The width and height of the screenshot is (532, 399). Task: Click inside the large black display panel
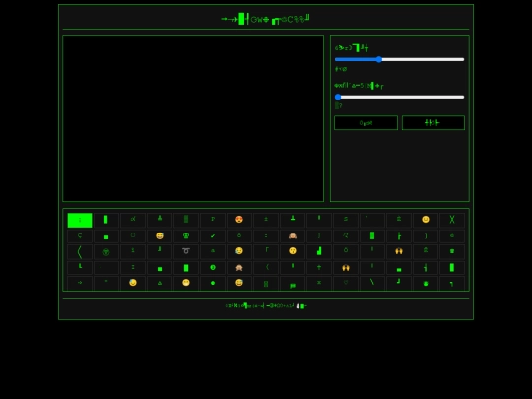pos(193,119)
